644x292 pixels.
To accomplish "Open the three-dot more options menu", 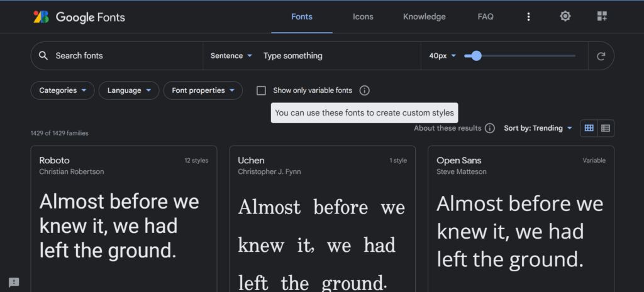I will (528, 16).
